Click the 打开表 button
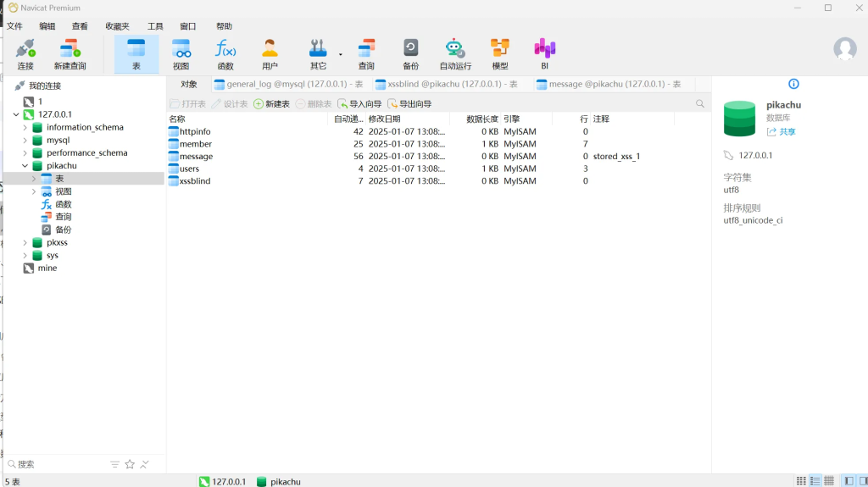868x487 pixels. pyautogui.click(x=188, y=104)
